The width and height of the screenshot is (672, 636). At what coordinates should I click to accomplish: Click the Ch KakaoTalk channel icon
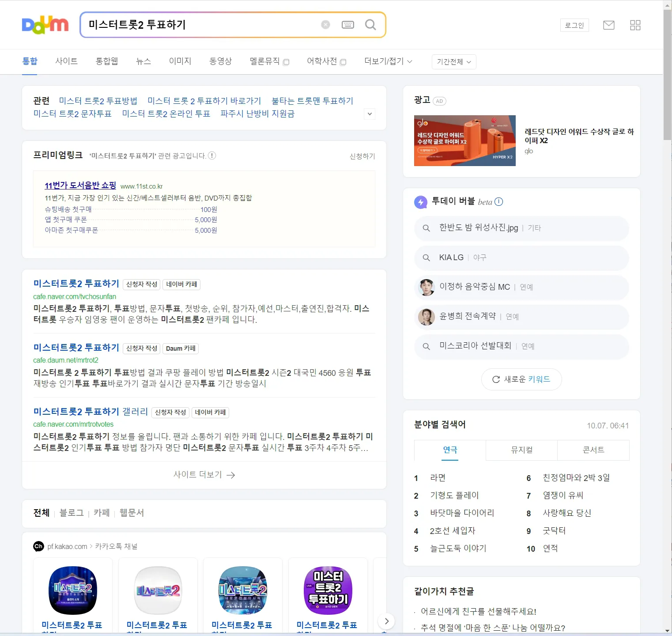(38, 546)
